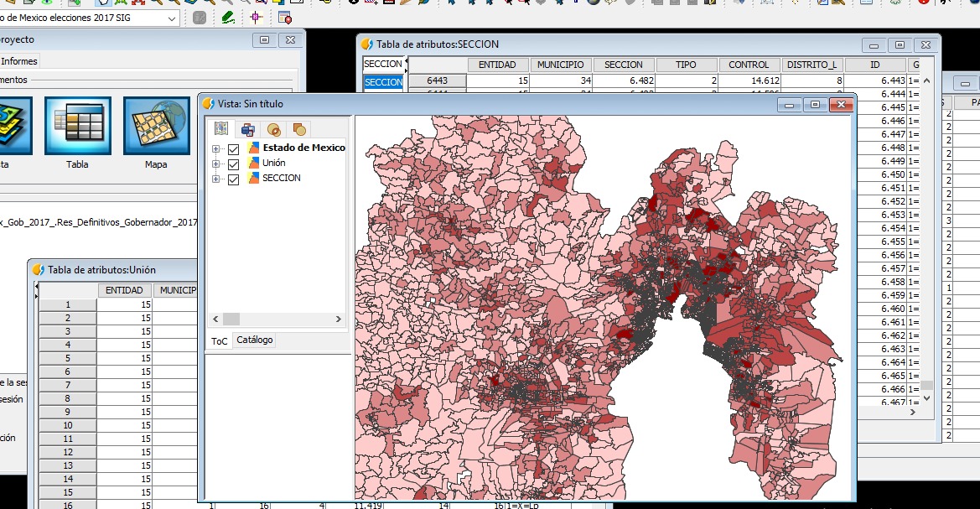The image size is (980, 509).
Task: Click the fourth shapes icon in ToC toolbar
Action: [299, 129]
